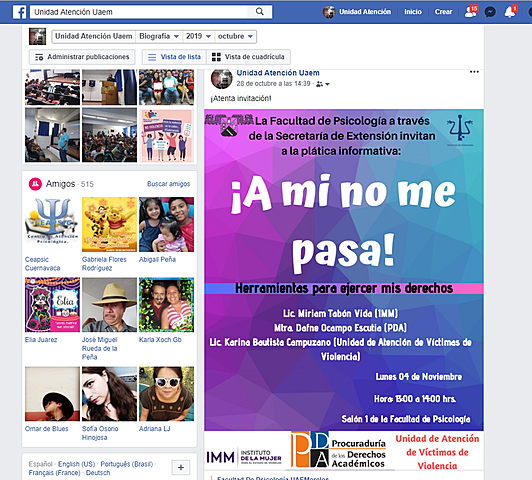Switch to Vista de lista
This screenshot has height=480, width=532.
174,57
